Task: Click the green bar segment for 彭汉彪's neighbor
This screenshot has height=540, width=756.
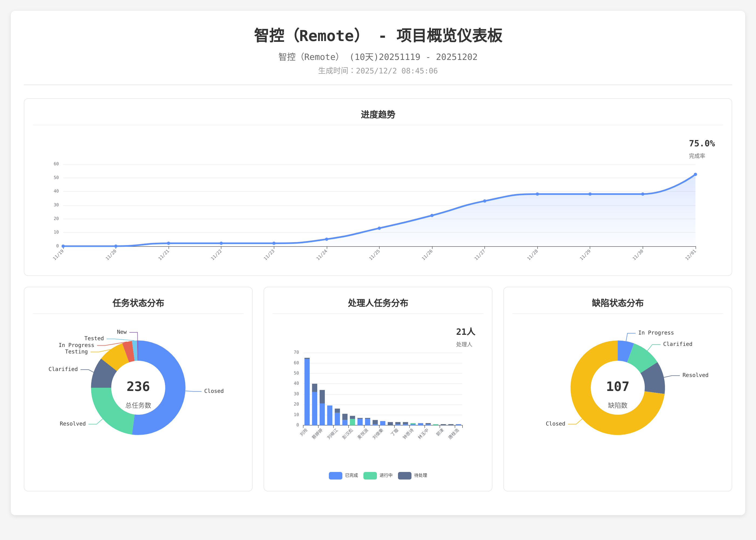Action: (352, 422)
